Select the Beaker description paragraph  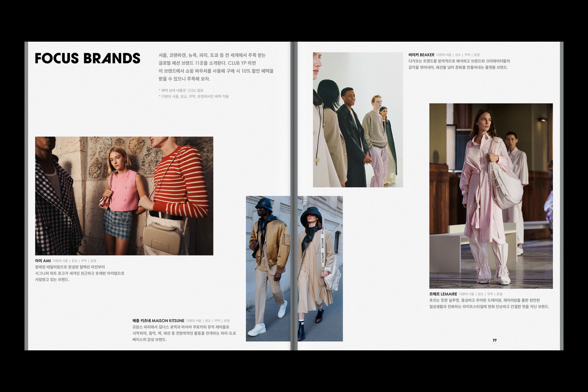click(459, 64)
